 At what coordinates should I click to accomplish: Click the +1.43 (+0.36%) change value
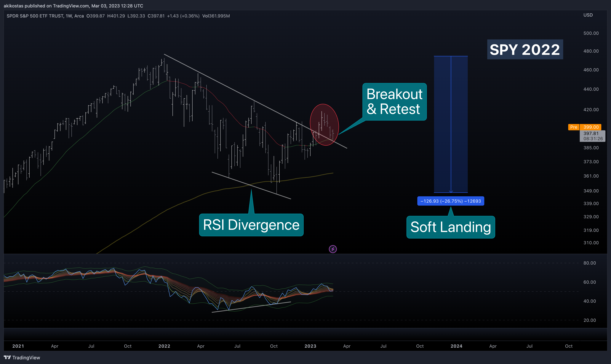183,16
